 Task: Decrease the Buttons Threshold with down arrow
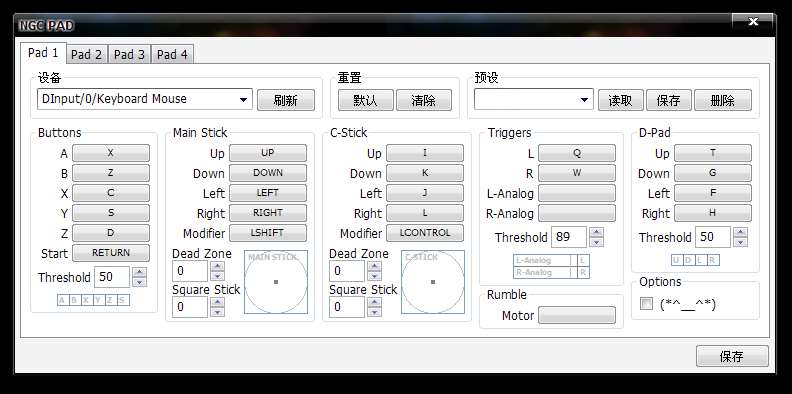point(139,282)
